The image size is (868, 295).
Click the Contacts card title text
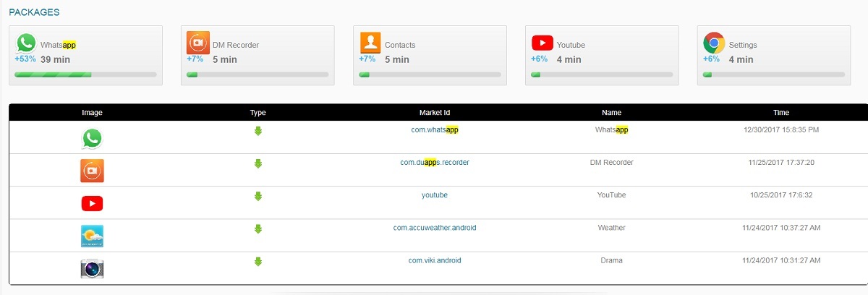tap(400, 45)
